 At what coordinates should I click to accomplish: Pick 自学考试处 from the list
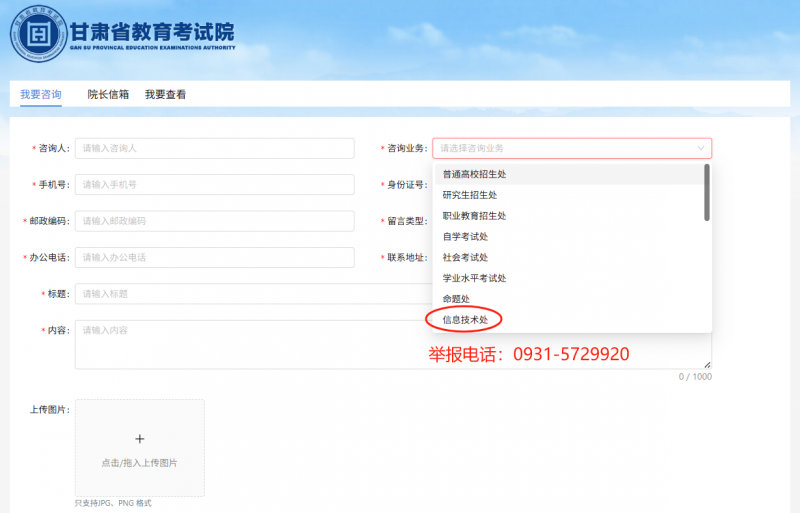pyautogui.click(x=465, y=237)
